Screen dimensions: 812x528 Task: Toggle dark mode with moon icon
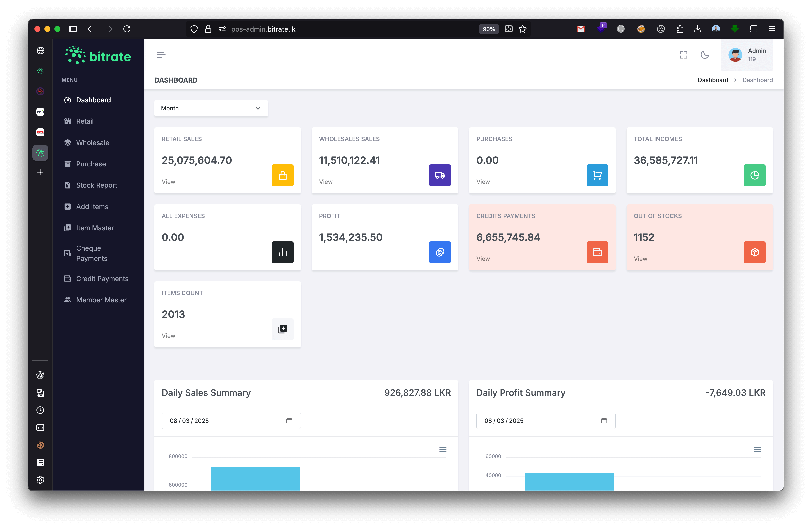point(704,55)
